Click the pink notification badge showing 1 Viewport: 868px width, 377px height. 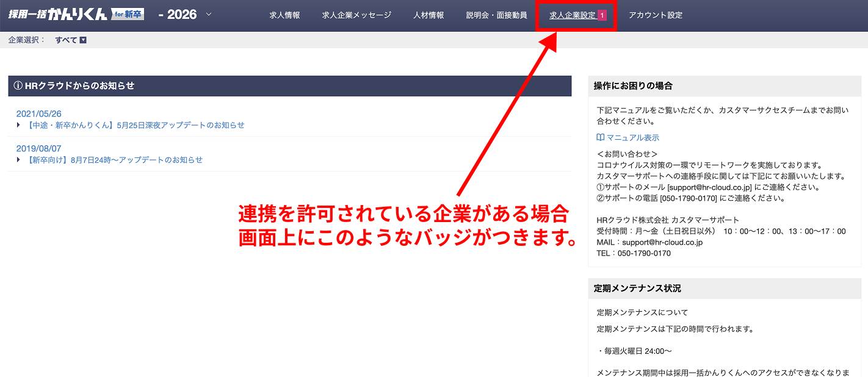[602, 15]
